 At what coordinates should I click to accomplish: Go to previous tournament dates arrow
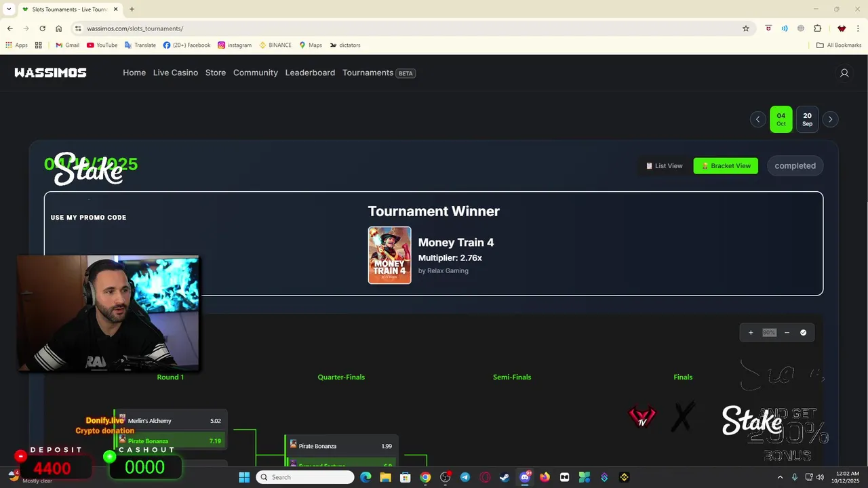coord(758,119)
